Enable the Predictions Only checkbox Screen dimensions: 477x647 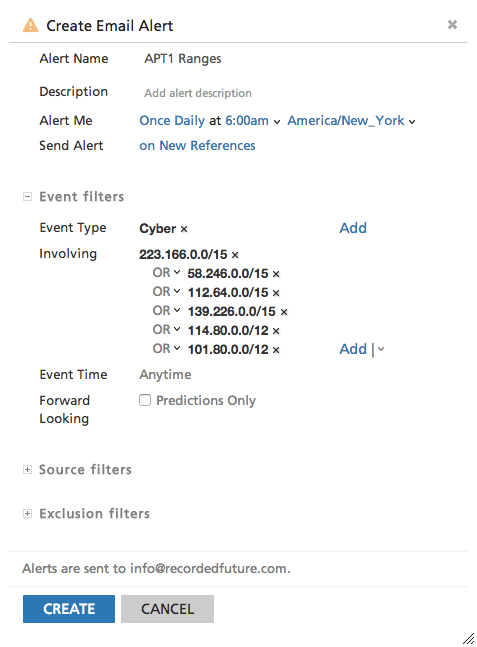(145, 400)
